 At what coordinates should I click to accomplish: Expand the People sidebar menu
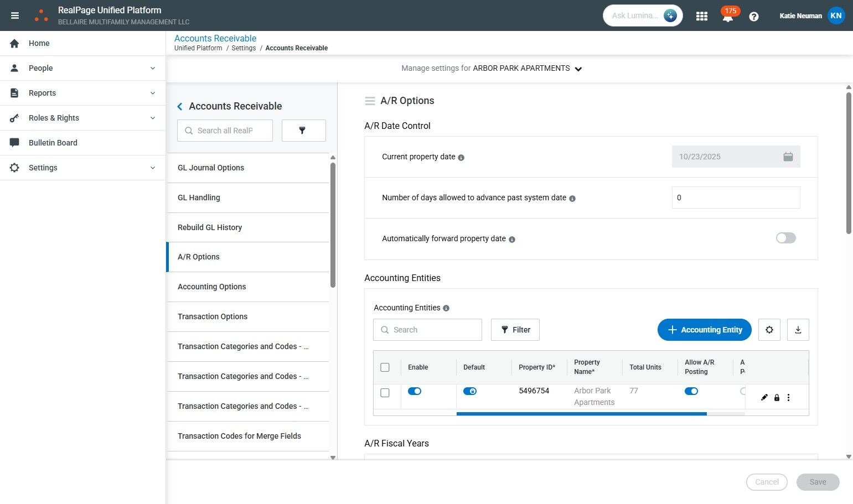[x=82, y=68]
